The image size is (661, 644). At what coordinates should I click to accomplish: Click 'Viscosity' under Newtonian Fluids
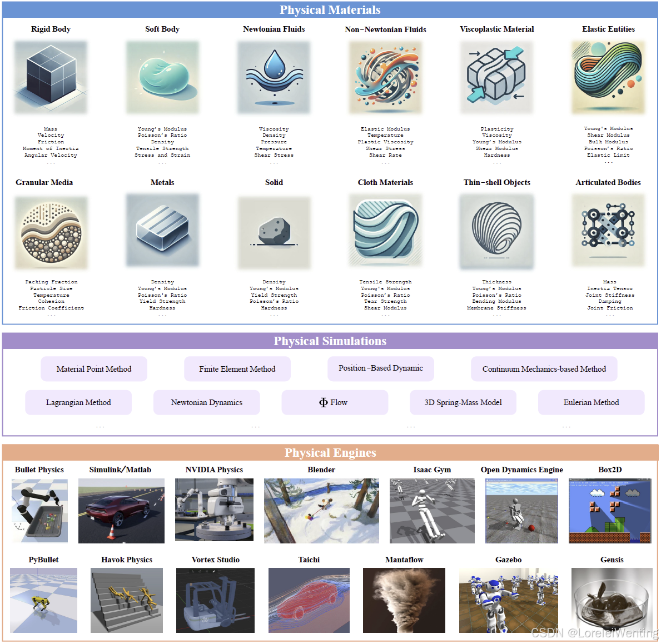point(274,129)
